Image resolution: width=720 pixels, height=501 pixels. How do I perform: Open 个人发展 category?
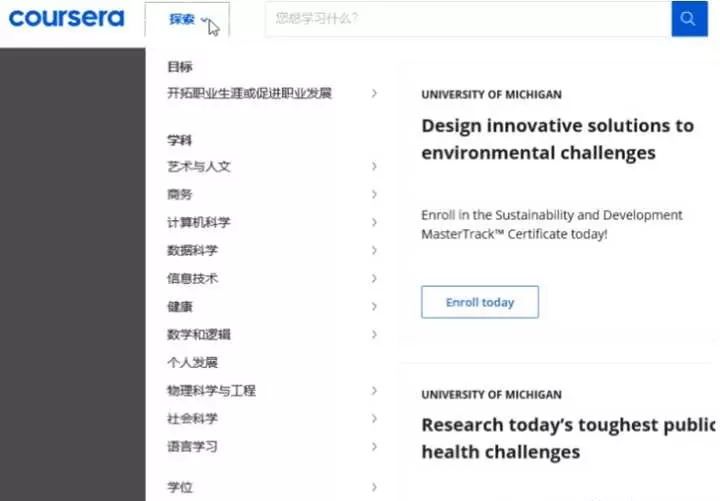pos(192,362)
